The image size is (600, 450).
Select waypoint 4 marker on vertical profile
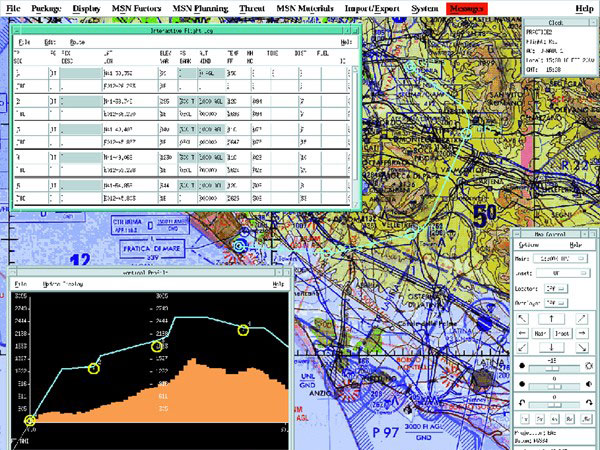pyautogui.click(x=243, y=330)
